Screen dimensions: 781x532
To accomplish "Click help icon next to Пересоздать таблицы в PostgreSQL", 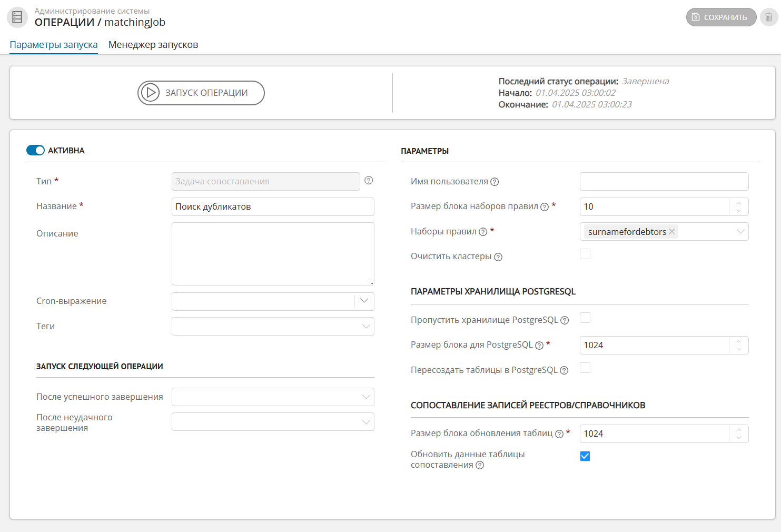I will [564, 370].
